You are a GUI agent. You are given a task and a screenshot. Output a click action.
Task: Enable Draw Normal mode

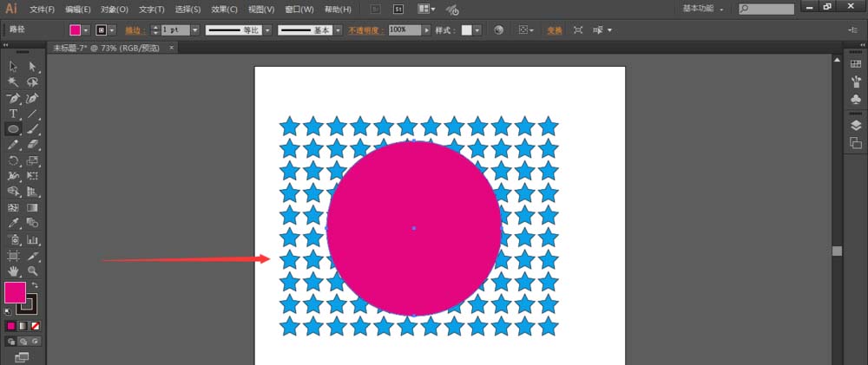(x=11, y=342)
